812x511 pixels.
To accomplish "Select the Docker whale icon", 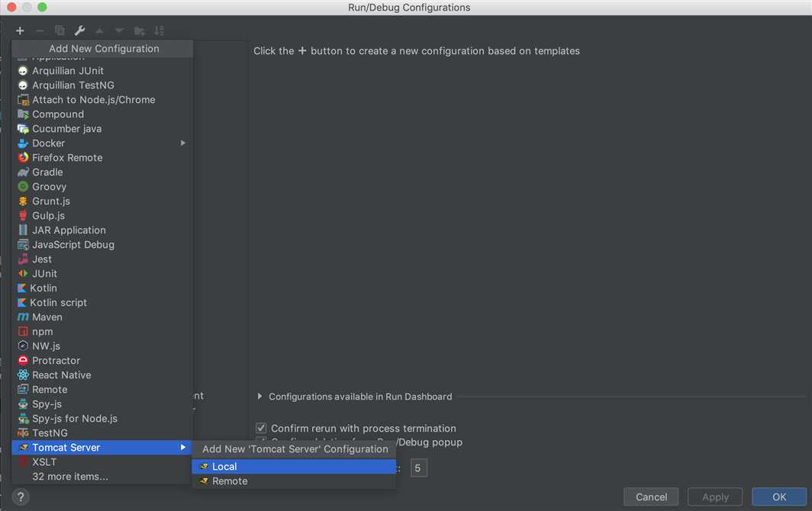I will tap(23, 143).
